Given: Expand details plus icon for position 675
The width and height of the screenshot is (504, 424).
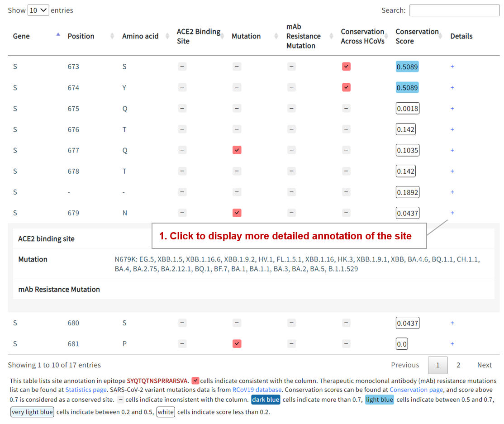Looking at the screenshot, I should tap(452, 109).
